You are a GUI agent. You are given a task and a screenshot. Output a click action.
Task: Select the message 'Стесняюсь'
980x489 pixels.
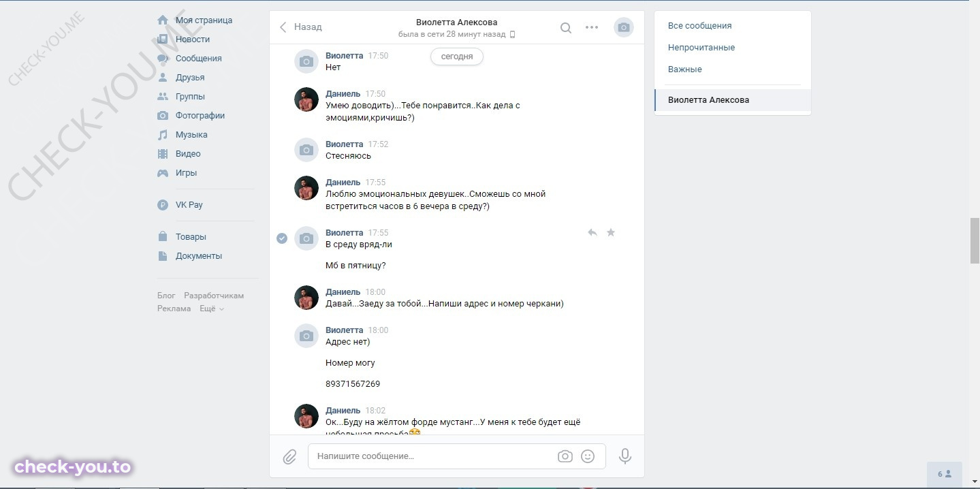(349, 156)
